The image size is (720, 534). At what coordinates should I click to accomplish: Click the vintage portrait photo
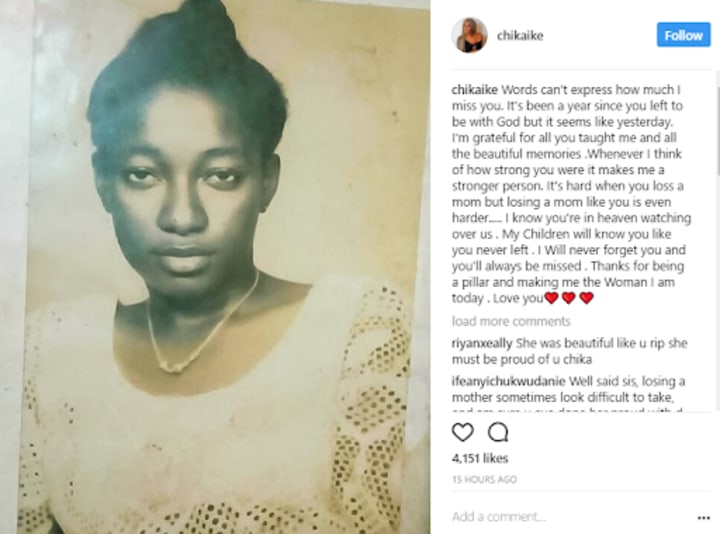216,267
